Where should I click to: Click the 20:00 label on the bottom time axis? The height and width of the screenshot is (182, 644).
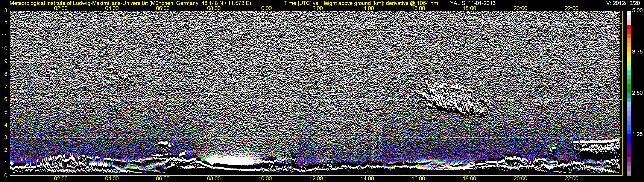521,179
